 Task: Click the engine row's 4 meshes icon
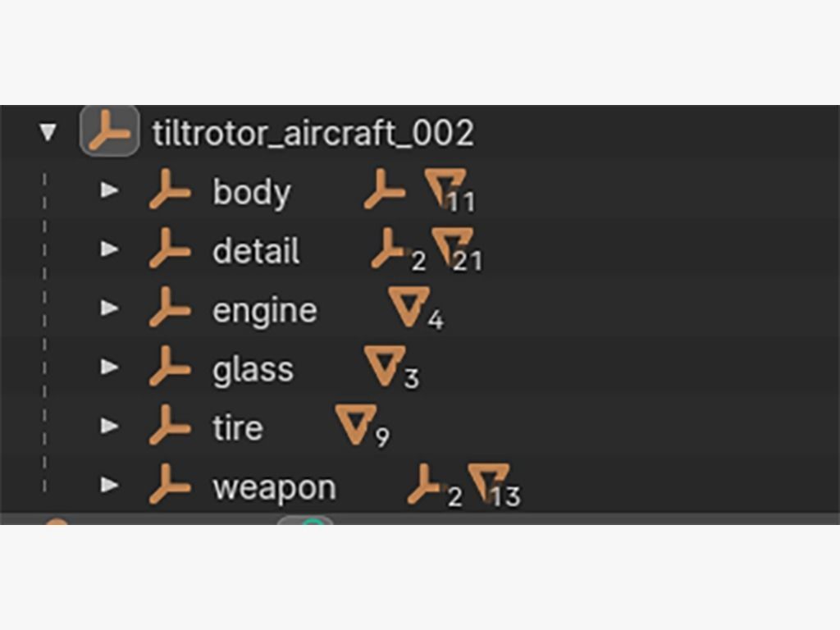409,306
